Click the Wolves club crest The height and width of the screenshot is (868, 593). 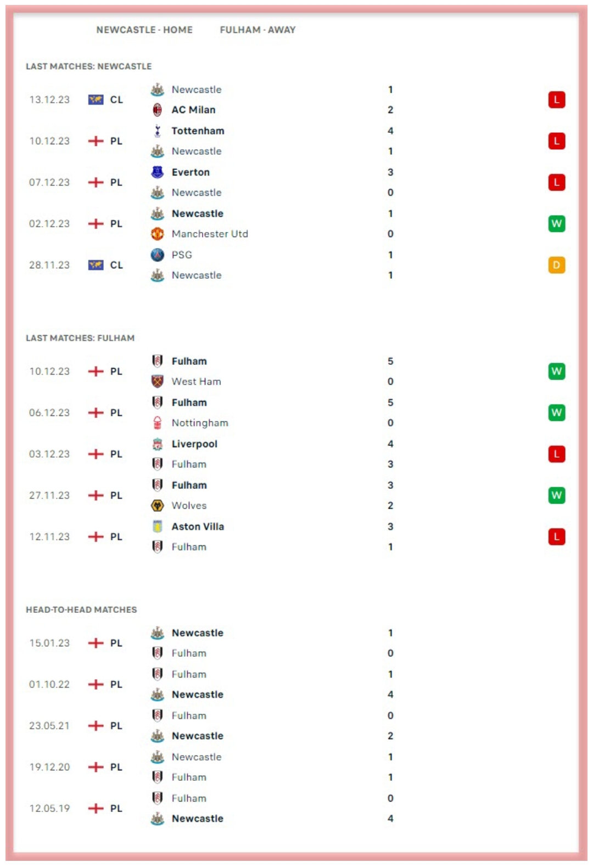(x=158, y=505)
